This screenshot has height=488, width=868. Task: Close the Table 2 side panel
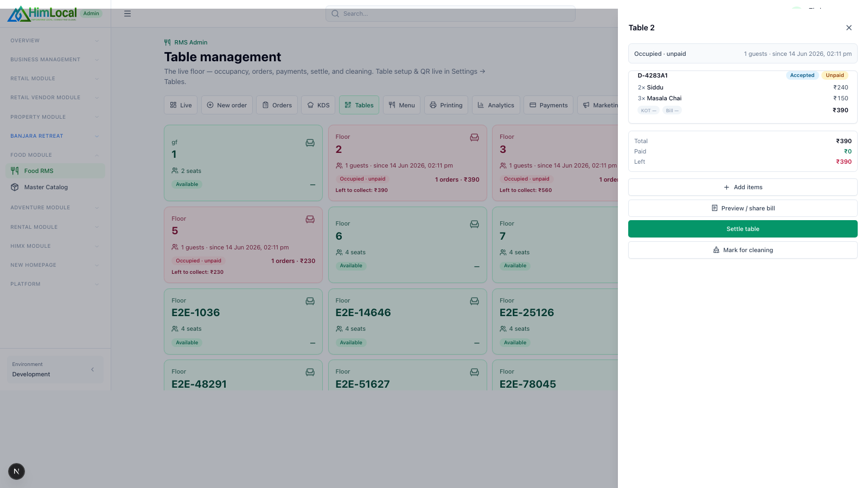(849, 28)
